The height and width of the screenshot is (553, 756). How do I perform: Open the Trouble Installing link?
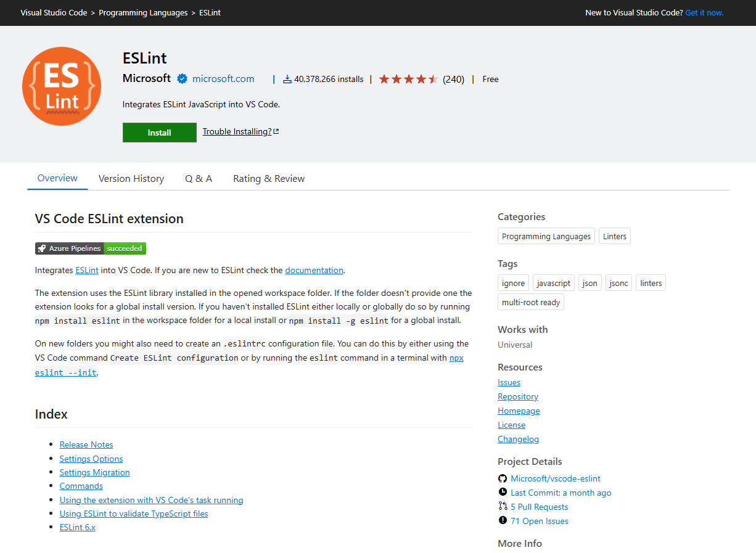point(237,131)
